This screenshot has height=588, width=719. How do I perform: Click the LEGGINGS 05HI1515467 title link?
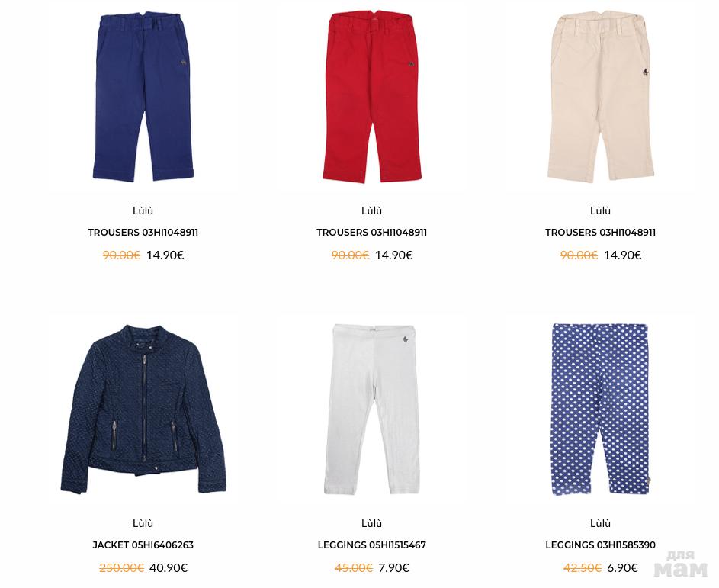[x=372, y=545]
